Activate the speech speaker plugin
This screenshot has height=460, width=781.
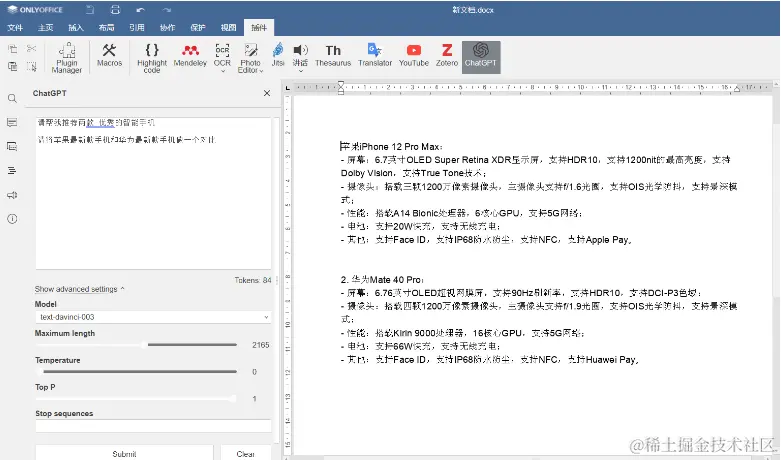pyautogui.click(x=300, y=54)
